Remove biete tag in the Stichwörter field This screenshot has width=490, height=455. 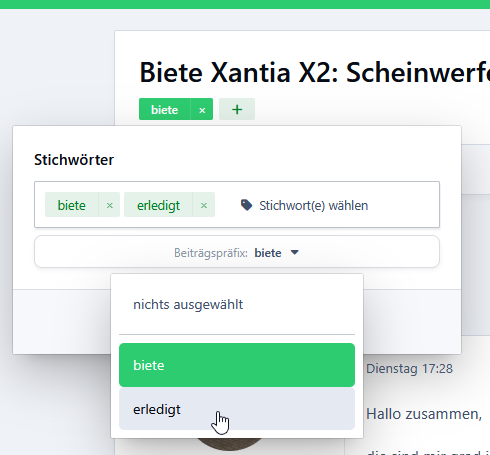tap(110, 205)
